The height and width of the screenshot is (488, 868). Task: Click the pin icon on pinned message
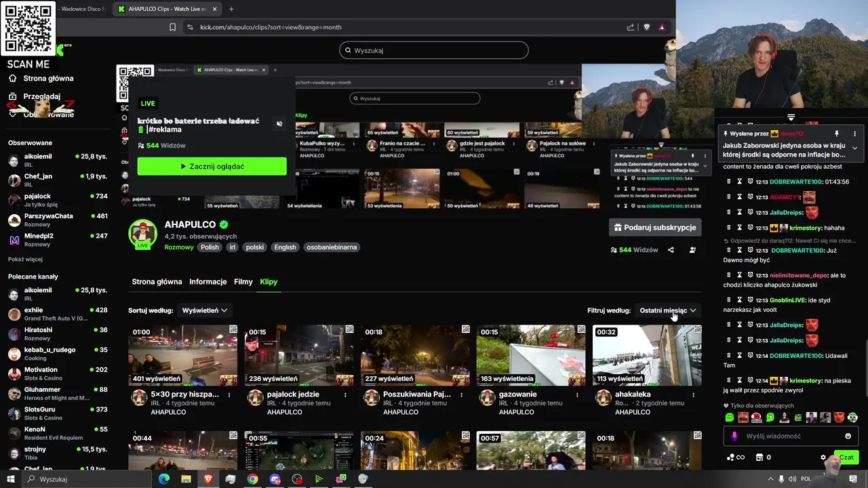837,134
